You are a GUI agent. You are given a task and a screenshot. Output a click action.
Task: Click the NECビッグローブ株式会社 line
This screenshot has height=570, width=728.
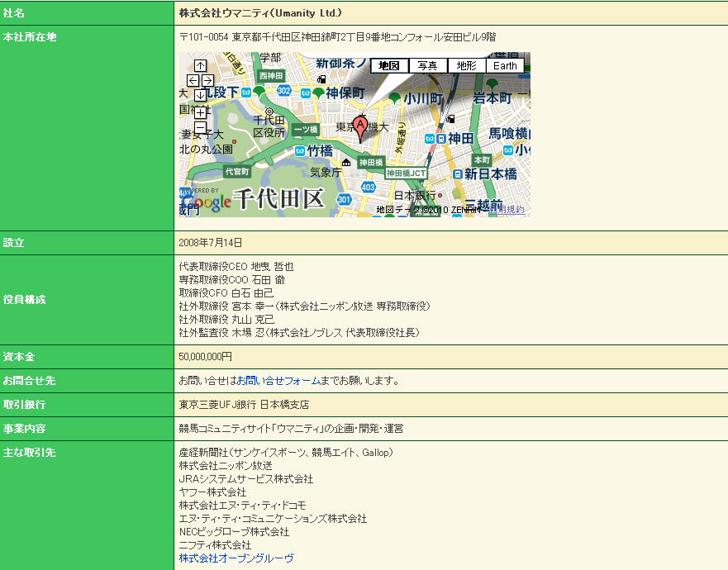point(234,532)
